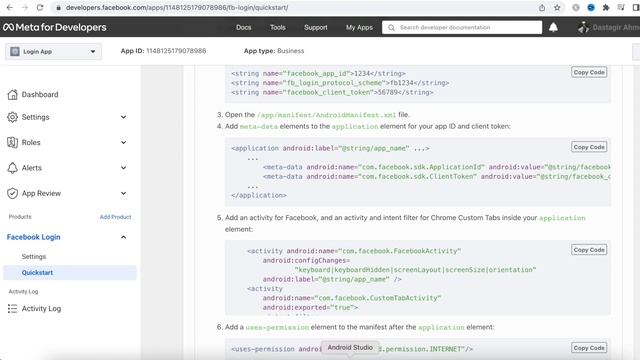Open the Tools menu

tap(278, 27)
